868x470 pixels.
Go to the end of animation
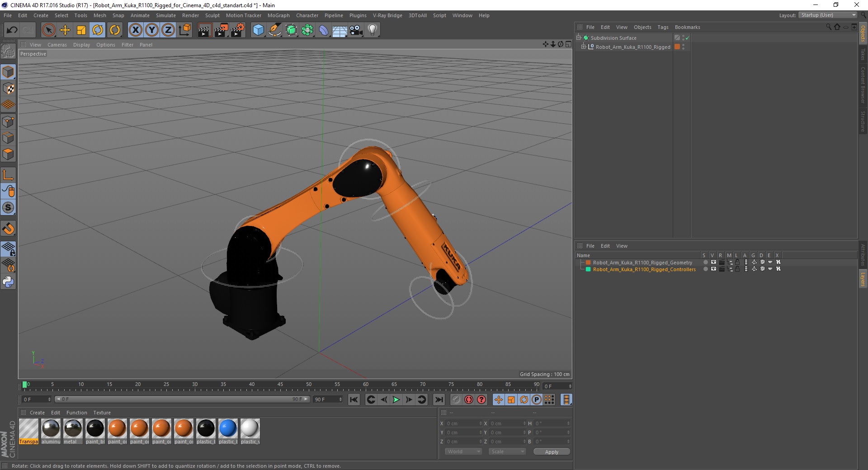[439, 399]
